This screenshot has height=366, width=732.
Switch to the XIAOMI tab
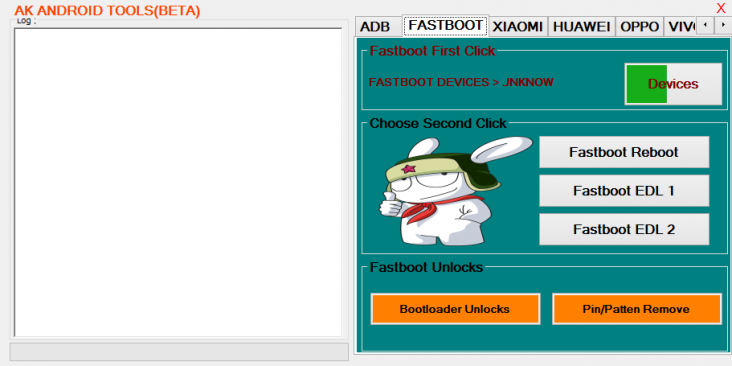tap(518, 27)
